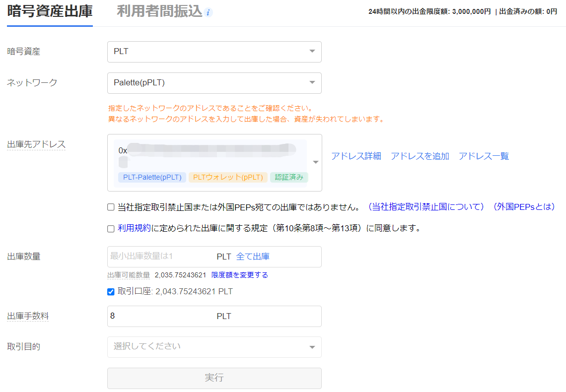Click the 2,035.75243621 available amount
The height and width of the screenshot is (392, 566).
tap(180, 275)
